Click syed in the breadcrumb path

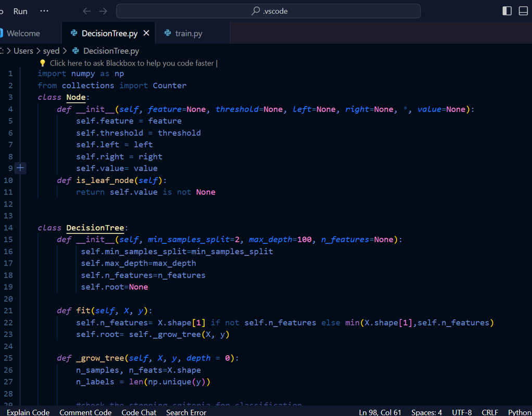pyautogui.click(x=51, y=51)
